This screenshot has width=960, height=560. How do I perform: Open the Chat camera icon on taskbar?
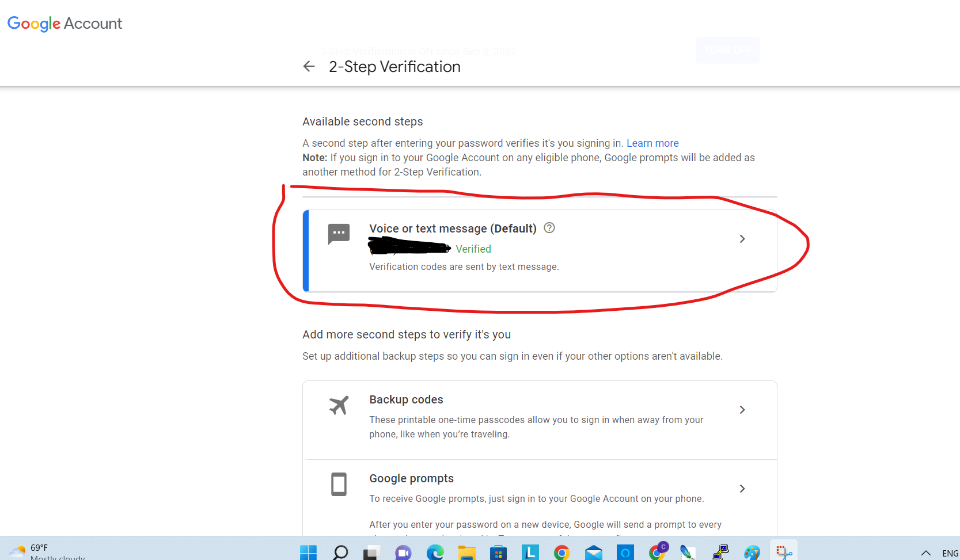[403, 553]
